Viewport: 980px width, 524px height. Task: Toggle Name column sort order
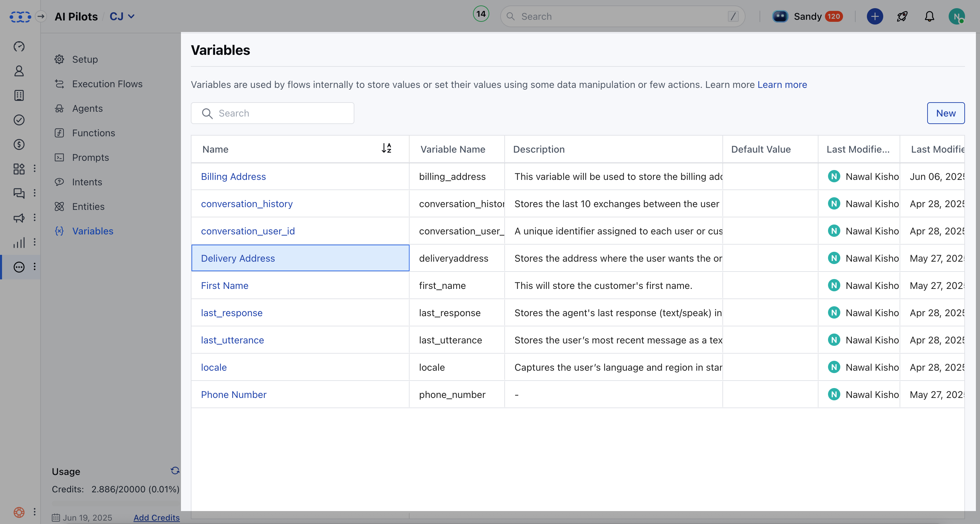[386, 148]
